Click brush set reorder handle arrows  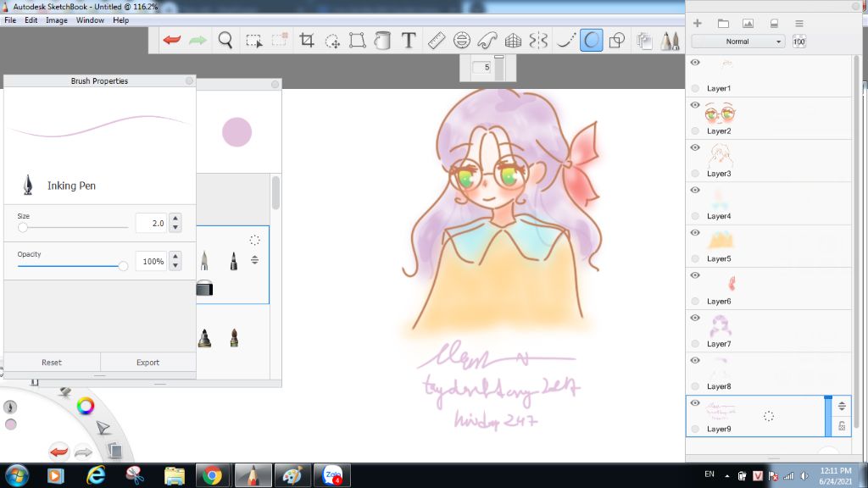click(x=254, y=259)
